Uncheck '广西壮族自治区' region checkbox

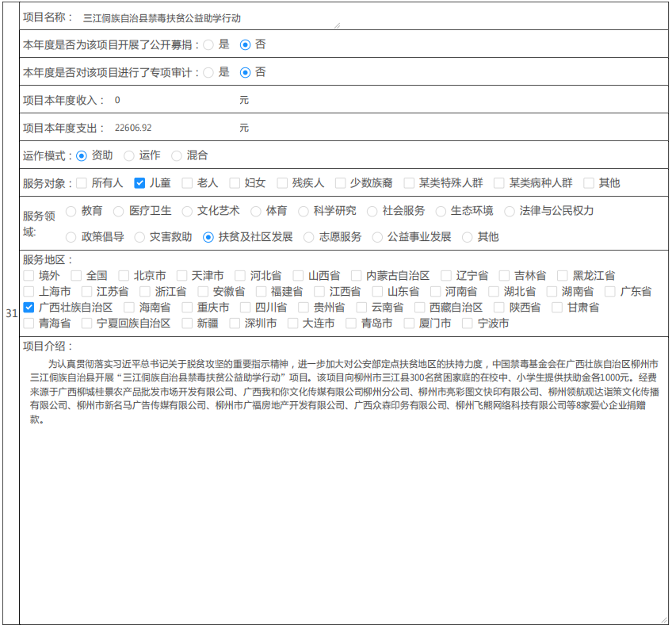click(x=29, y=307)
